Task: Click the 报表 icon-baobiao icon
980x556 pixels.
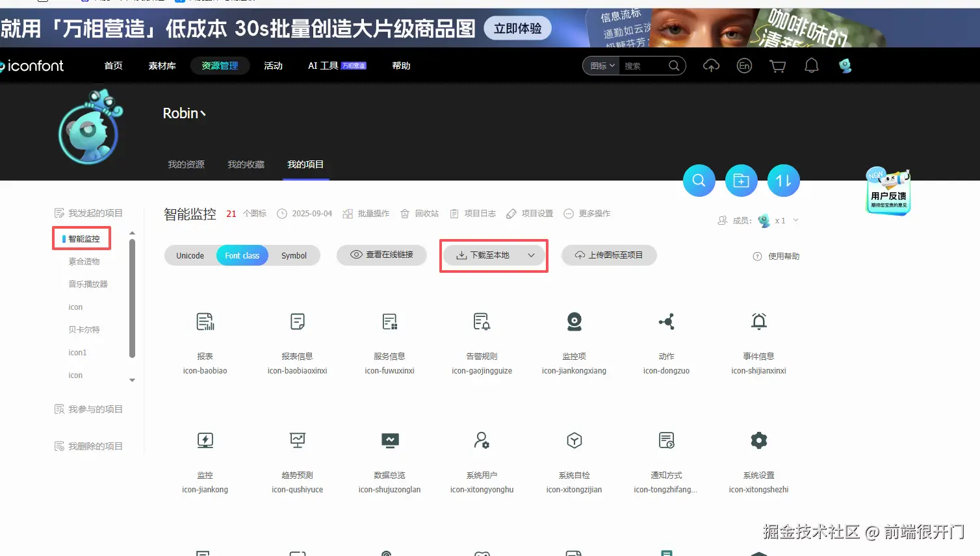Action: click(x=205, y=322)
